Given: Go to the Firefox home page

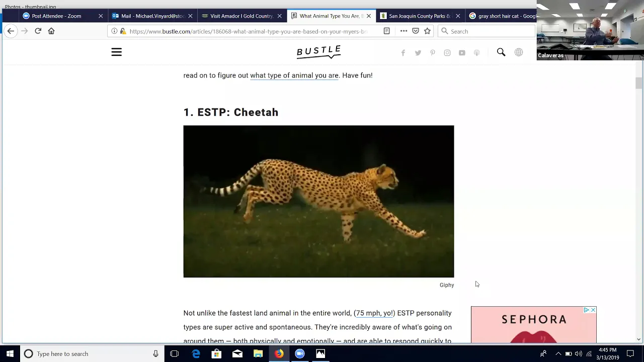Looking at the screenshot, I should pos(51,31).
